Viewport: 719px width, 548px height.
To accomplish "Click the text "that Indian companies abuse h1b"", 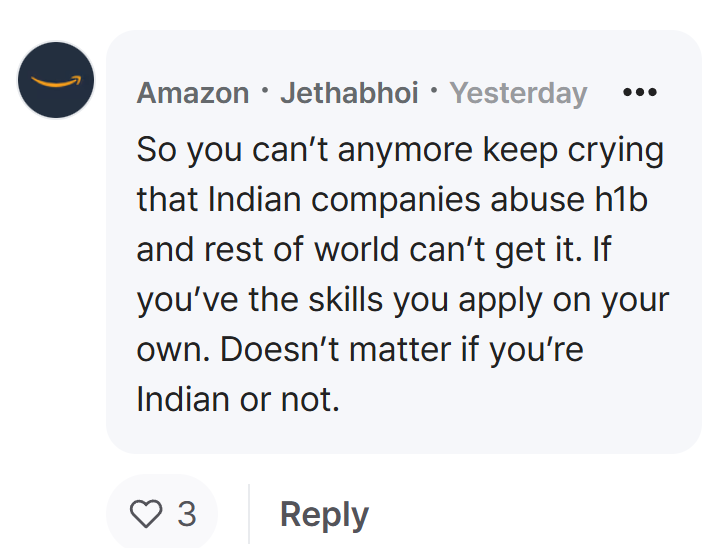I will click(392, 200).
